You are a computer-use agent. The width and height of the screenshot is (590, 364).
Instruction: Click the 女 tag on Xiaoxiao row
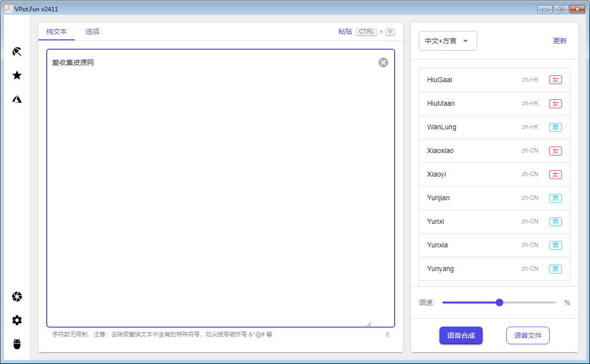click(x=556, y=151)
